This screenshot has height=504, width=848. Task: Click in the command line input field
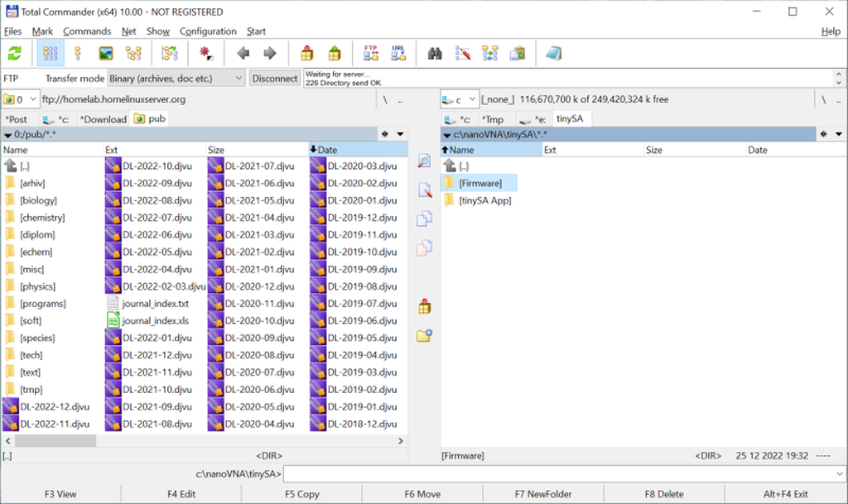(x=559, y=474)
